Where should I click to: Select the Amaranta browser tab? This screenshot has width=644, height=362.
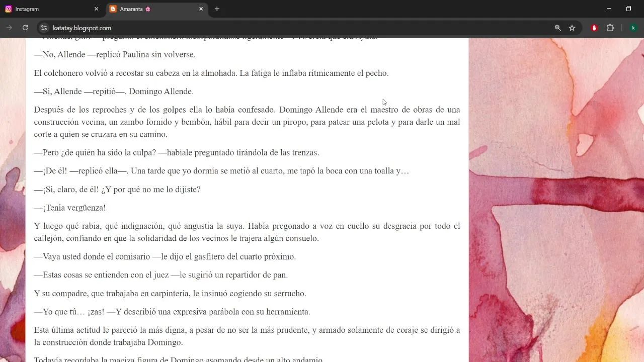(x=156, y=9)
